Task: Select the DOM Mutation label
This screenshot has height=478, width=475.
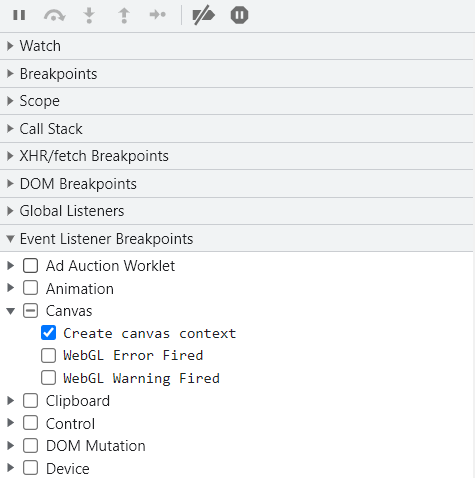Action: click(96, 446)
